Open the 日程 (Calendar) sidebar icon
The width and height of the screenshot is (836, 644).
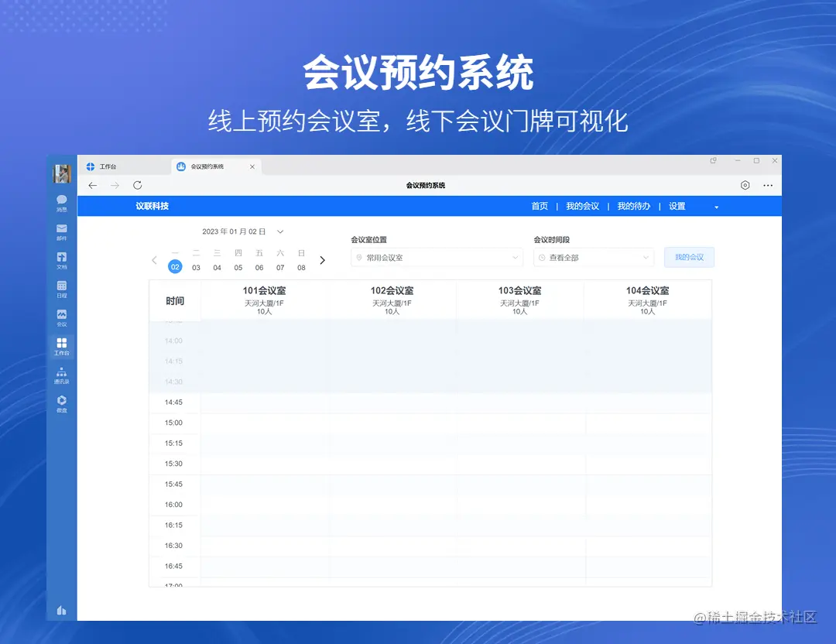(62, 289)
